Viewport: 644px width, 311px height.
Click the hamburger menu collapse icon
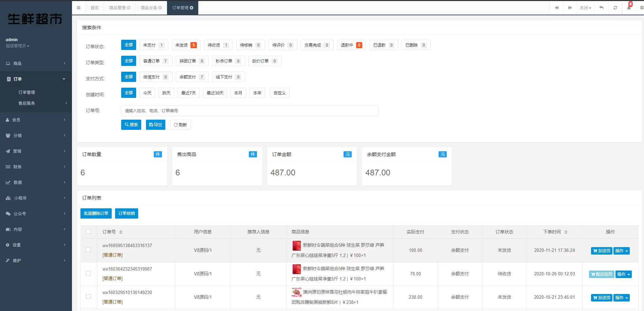78,8
